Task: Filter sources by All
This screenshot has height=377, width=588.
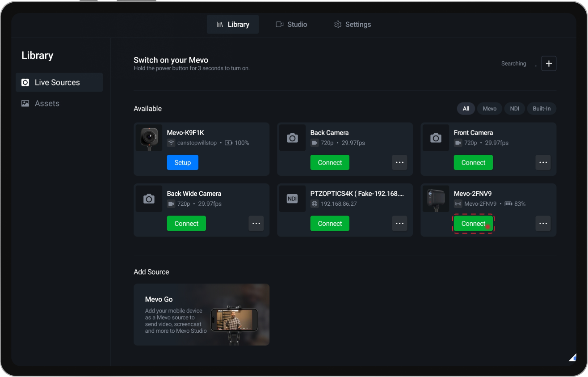Action: point(466,109)
